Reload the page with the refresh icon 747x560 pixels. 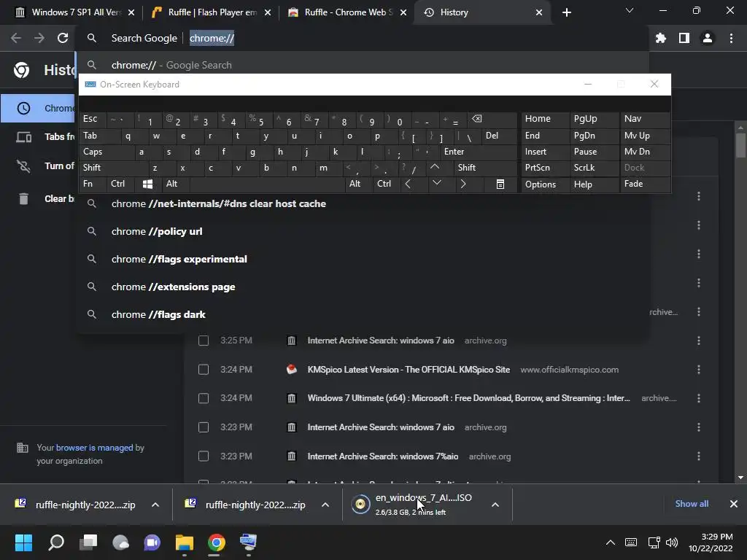[x=63, y=38]
